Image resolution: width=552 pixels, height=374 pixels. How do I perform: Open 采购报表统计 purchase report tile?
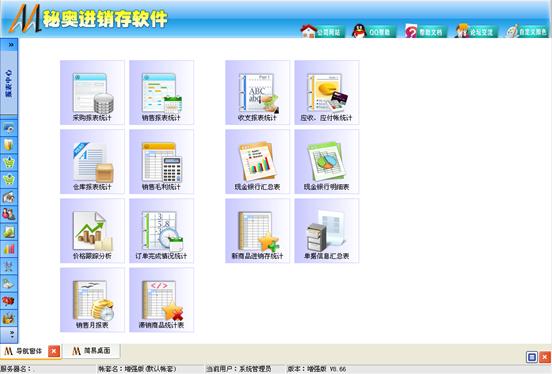click(x=92, y=93)
